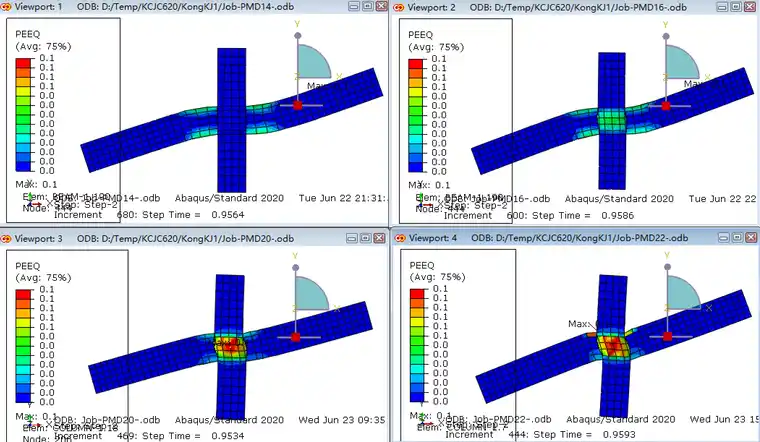The width and height of the screenshot is (760, 442).
Task: Click the teal 3D compass arc in Viewport 1
Action: pyautogui.click(x=316, y=63)
